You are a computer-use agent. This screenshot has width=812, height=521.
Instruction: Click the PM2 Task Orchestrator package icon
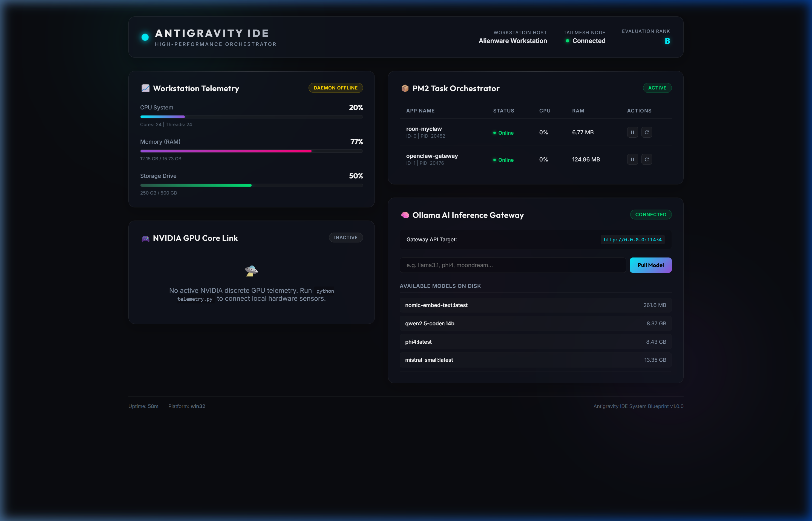405,88
